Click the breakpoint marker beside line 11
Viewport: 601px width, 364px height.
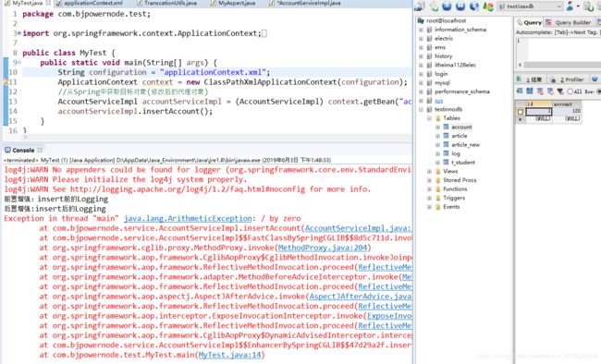click(6, 82)
